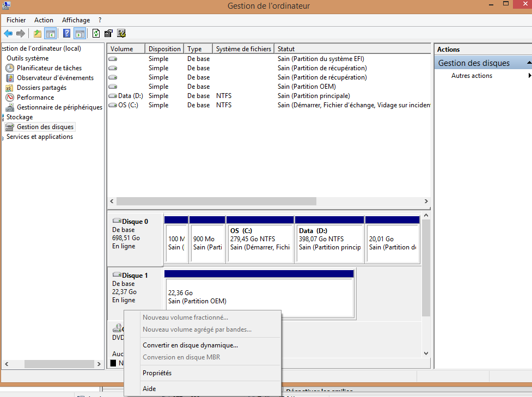Select the OS (C:) 279,45 Go partition
The image size is (532, 397).
[260, 240]
